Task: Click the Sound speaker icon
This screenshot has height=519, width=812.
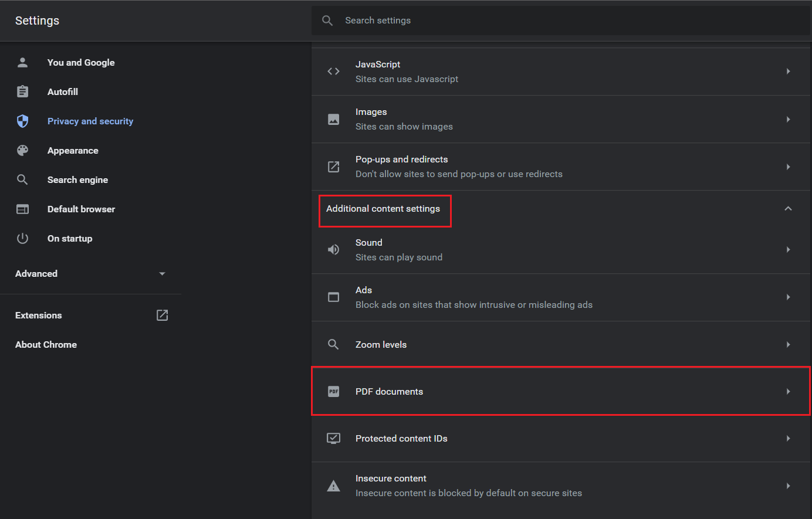Action: 333,250
